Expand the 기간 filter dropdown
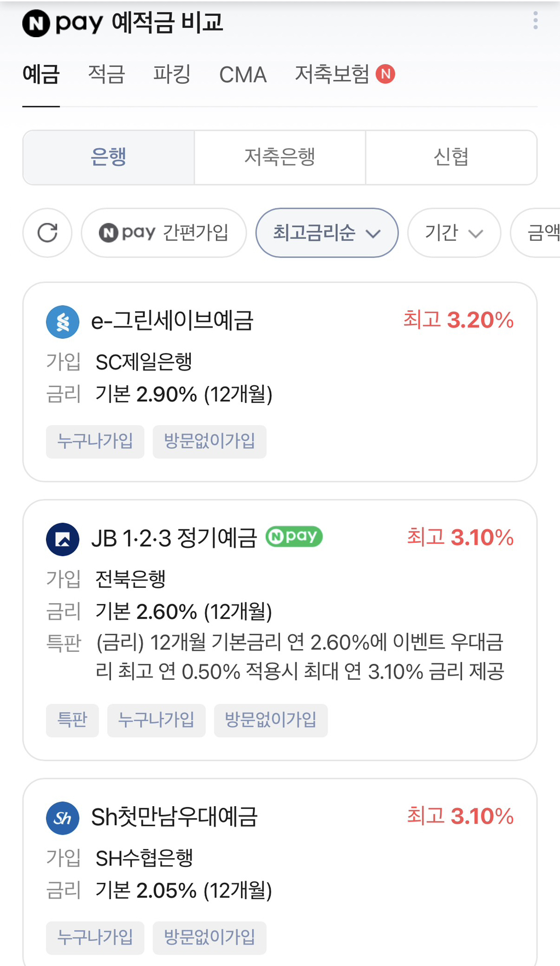 (454, 233)
